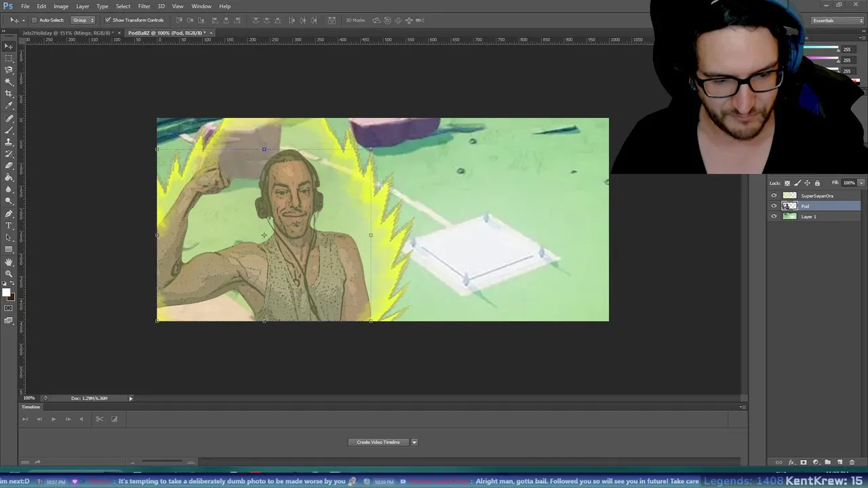The image size is (868, 488).
Task: Select the Magic Wand tool
Action: click(x=9, y=82)
